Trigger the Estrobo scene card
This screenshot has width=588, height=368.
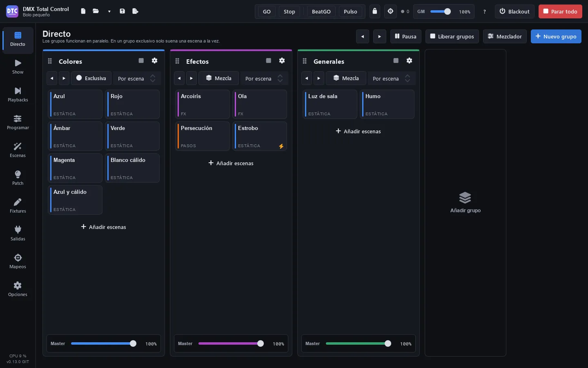coord(260,136)
